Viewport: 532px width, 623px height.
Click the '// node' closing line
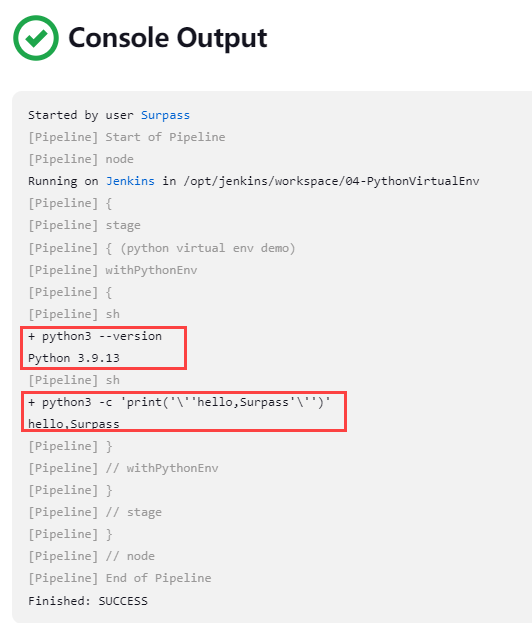(91, 556)
